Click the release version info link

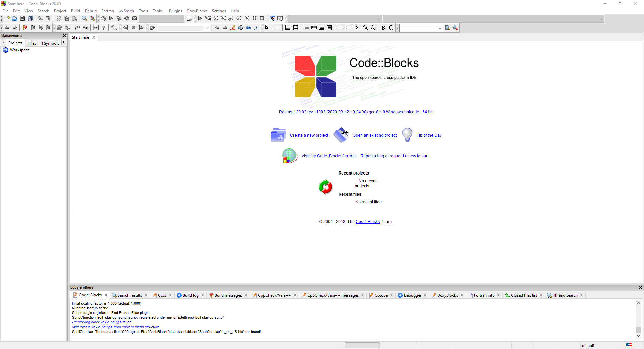(x=356, y=112)
